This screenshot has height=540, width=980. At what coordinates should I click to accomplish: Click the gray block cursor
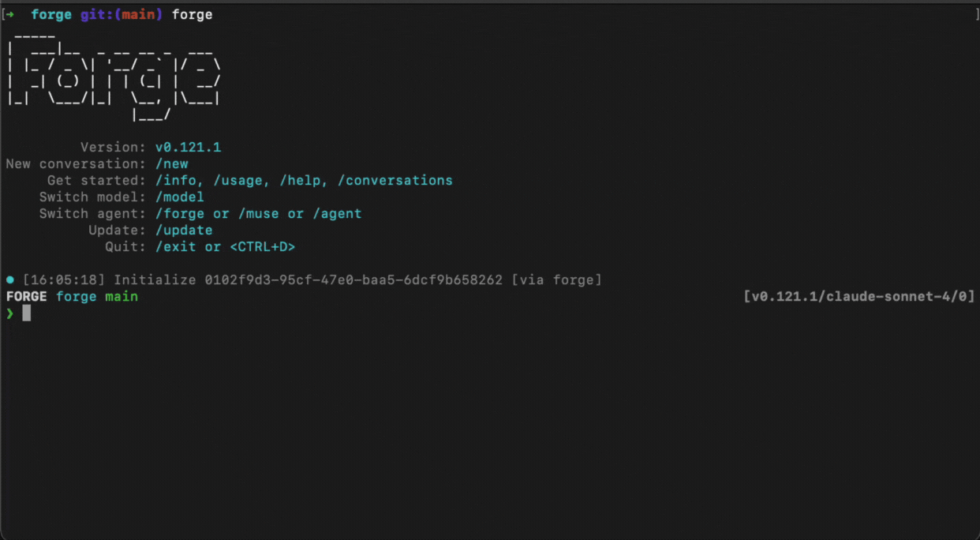[x=26, y=313]
